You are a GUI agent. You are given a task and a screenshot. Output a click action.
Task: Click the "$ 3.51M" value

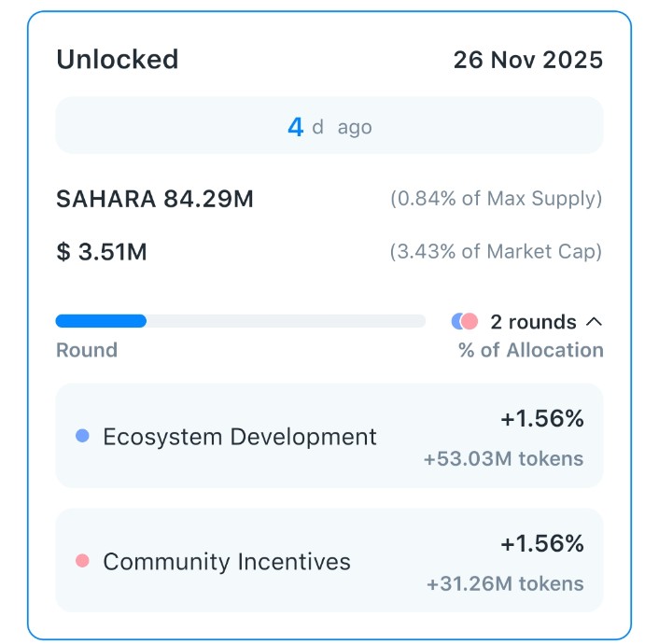102,252
